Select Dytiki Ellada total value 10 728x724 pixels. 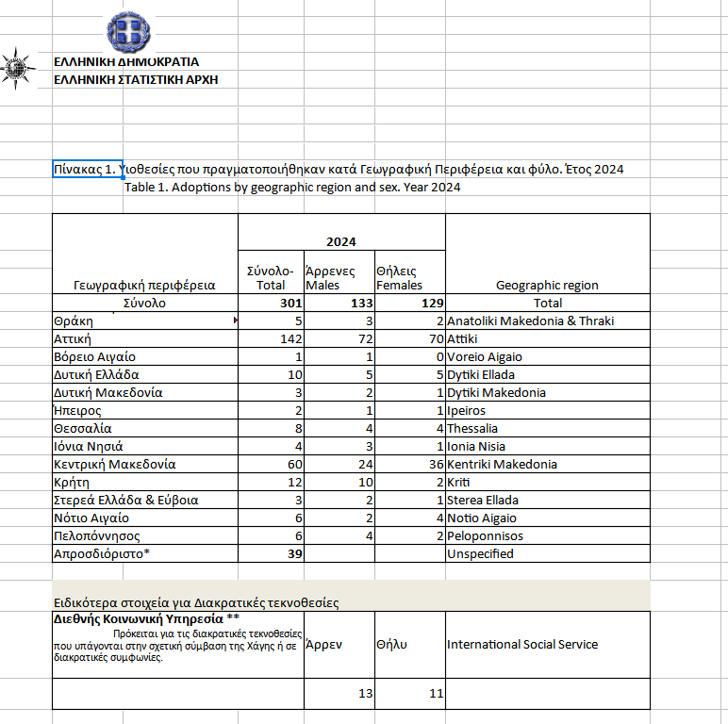tap(272, 374)
